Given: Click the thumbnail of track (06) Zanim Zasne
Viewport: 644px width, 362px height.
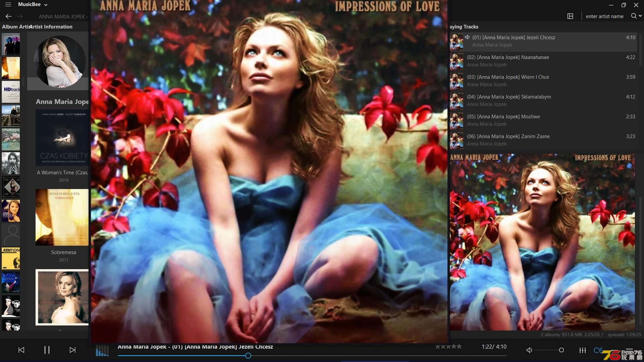Looking at the screenshot, I should (456, 140).
